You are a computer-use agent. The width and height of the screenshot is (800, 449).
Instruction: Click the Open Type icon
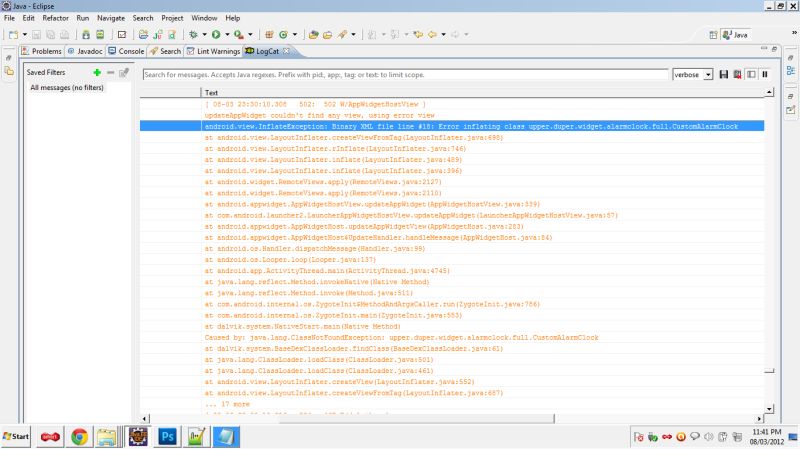(x=314, y=35)
